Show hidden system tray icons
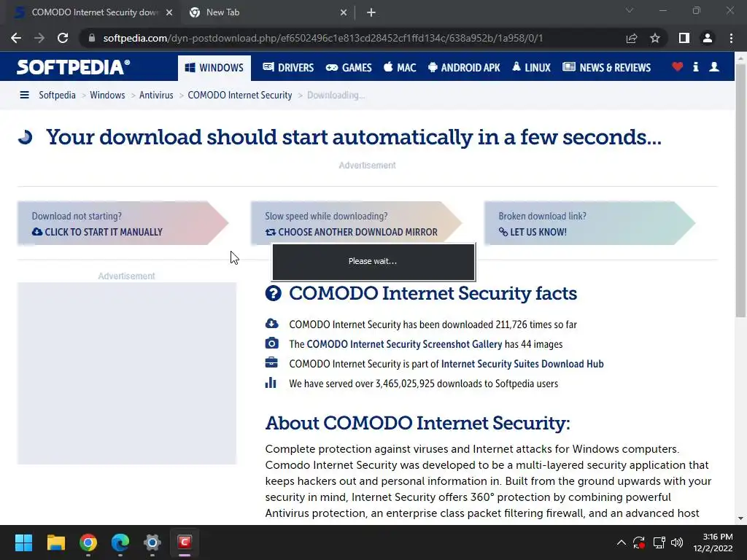 click(x=622, y=542)
